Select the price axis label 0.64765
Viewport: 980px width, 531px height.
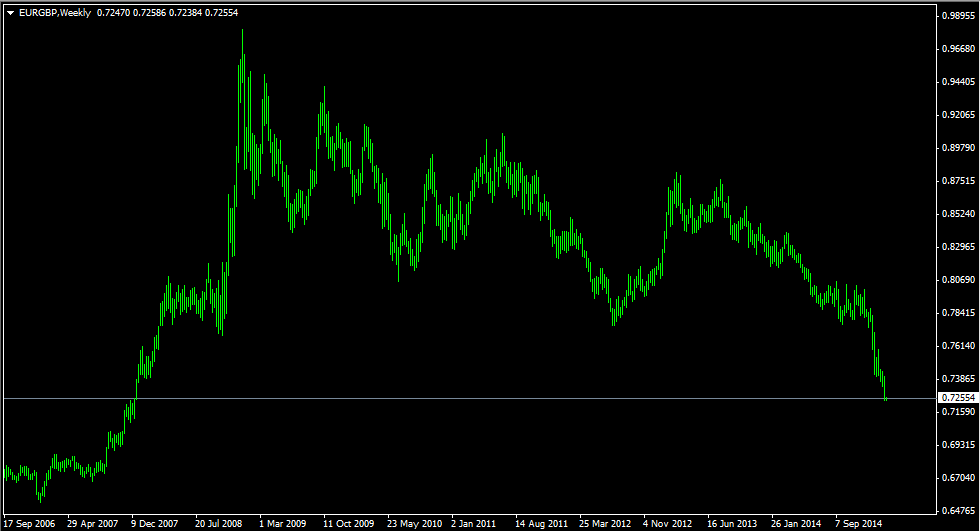[x=958, y=511]
